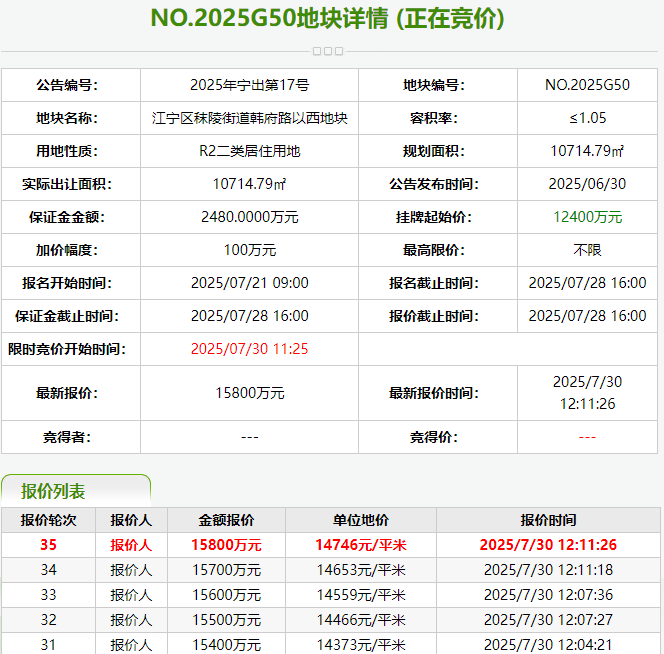This screenshot has width=664, height=654.
Task: Click the three-square divider icon under the title
Action: point(328,51)
